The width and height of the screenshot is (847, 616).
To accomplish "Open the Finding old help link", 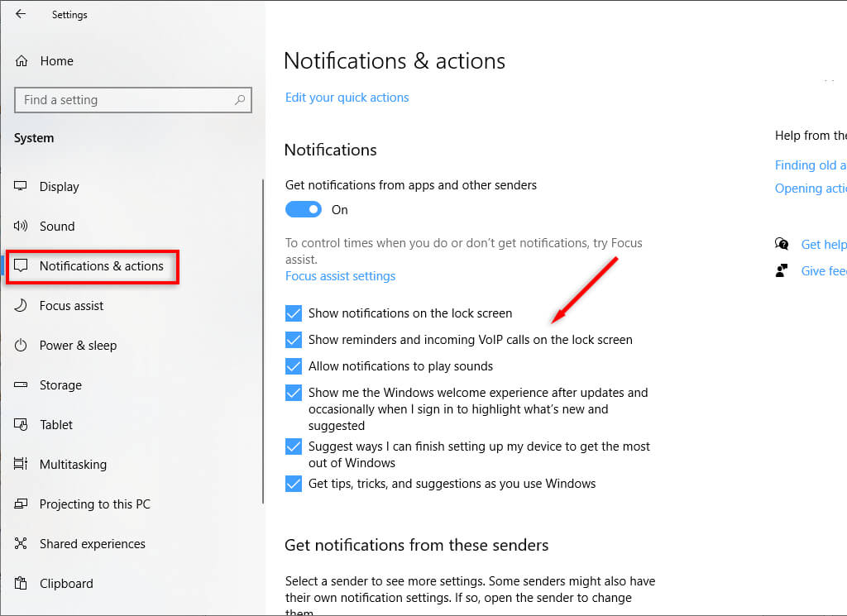I will tap(811, 165).
